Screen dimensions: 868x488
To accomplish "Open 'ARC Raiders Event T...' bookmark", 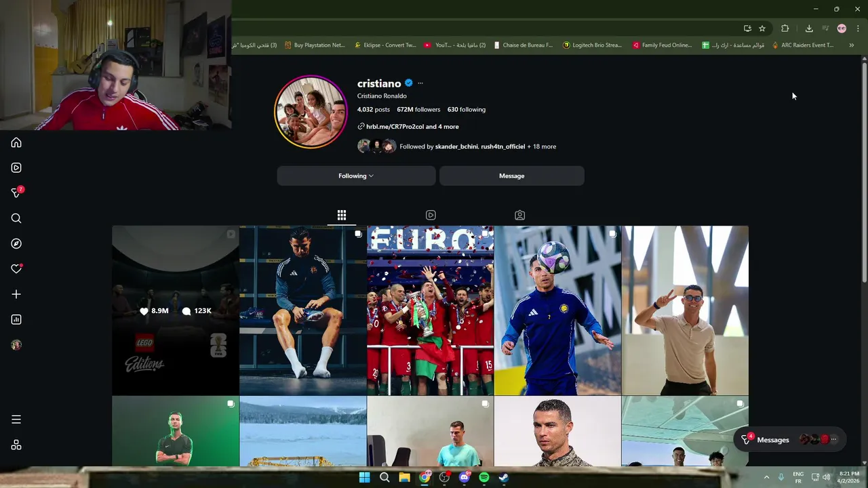I will coord(803,45).
